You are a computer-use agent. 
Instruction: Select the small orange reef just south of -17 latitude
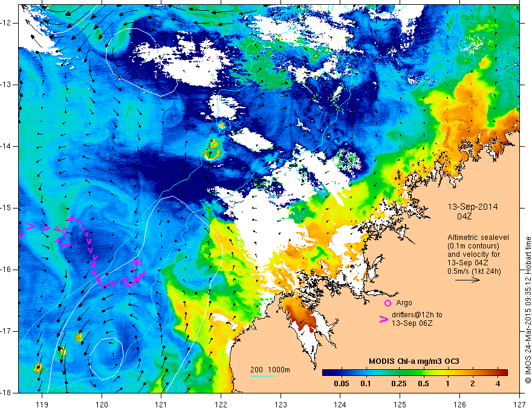point(79,337)
